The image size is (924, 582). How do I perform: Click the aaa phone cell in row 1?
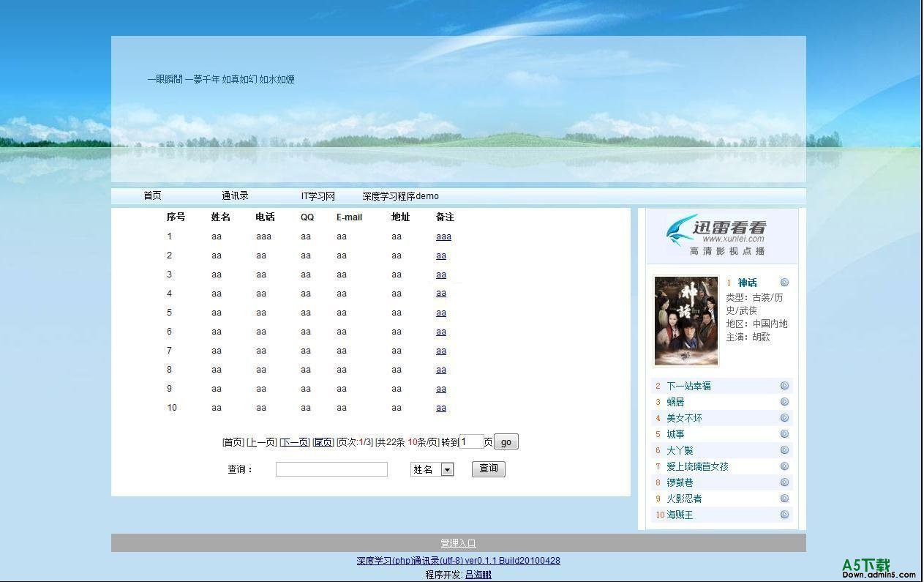pos(263,236)
